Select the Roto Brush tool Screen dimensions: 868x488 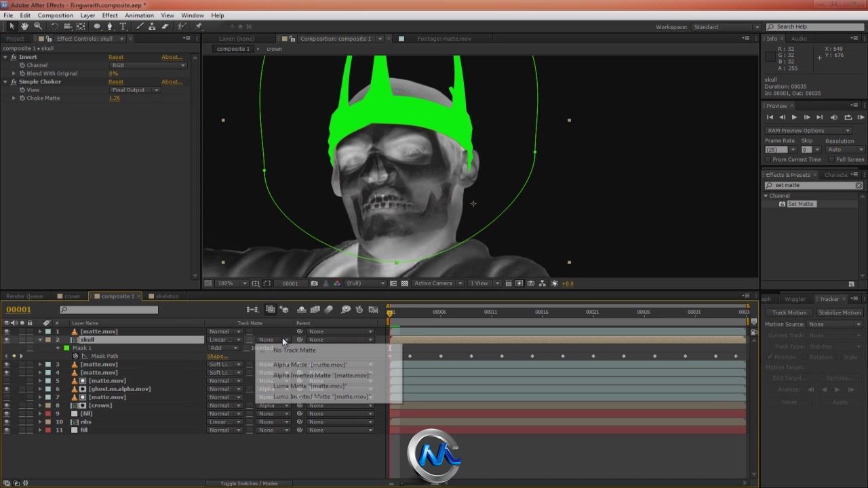tap(182, 26)
